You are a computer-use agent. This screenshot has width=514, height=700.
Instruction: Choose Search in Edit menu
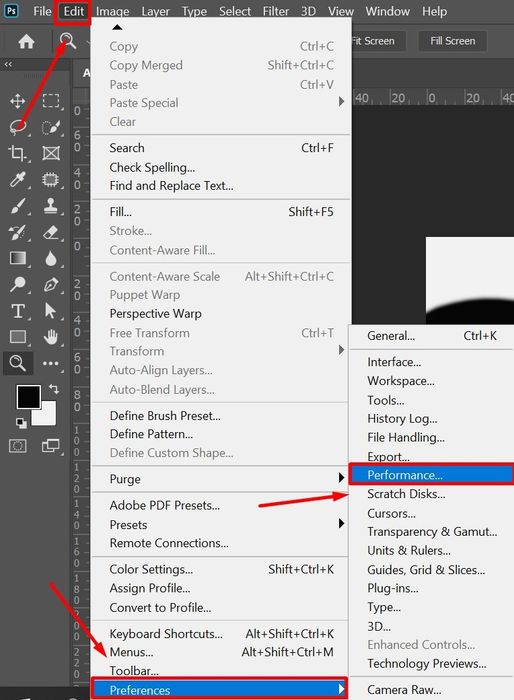pos(221,148)
